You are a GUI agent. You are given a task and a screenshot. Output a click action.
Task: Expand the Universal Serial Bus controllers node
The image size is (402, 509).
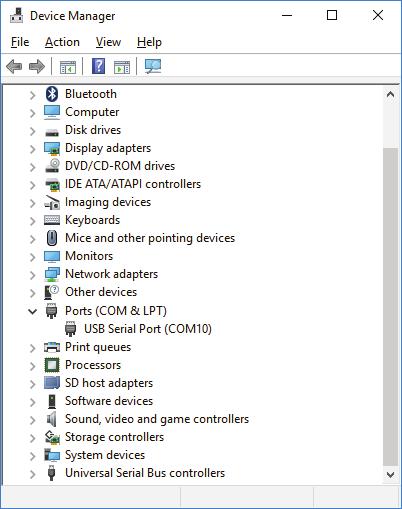32,474
